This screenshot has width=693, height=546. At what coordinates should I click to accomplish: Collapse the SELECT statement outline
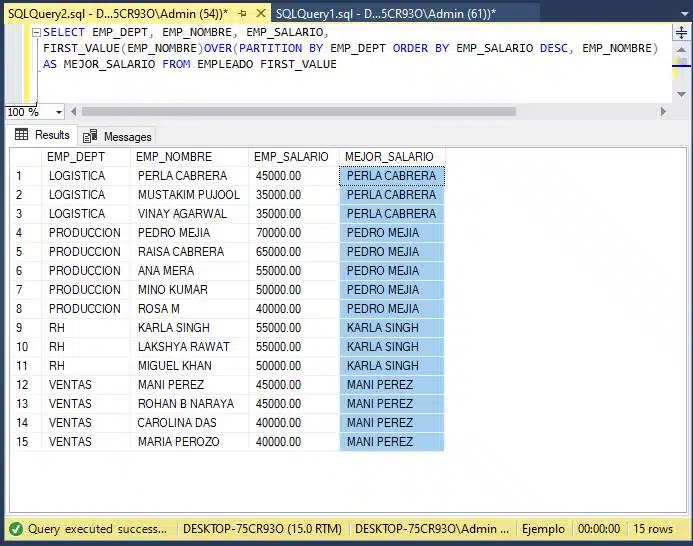[x=36, y=32]
